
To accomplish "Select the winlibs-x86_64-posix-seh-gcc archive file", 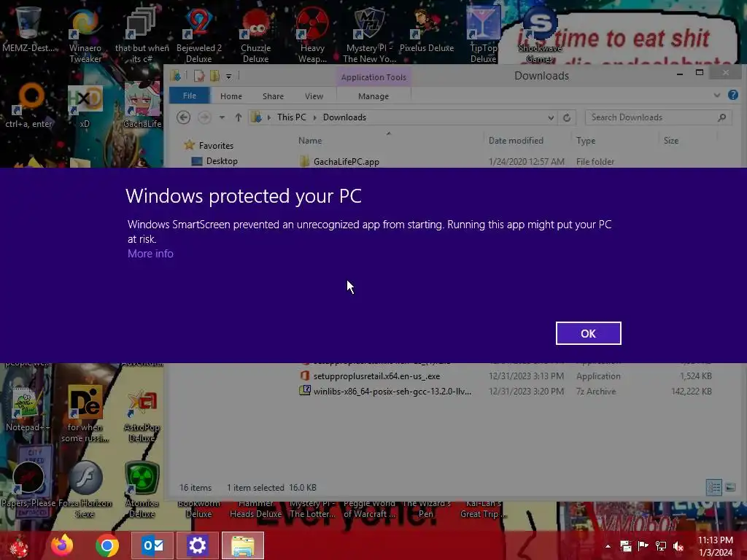I will (x=385, y=392).
